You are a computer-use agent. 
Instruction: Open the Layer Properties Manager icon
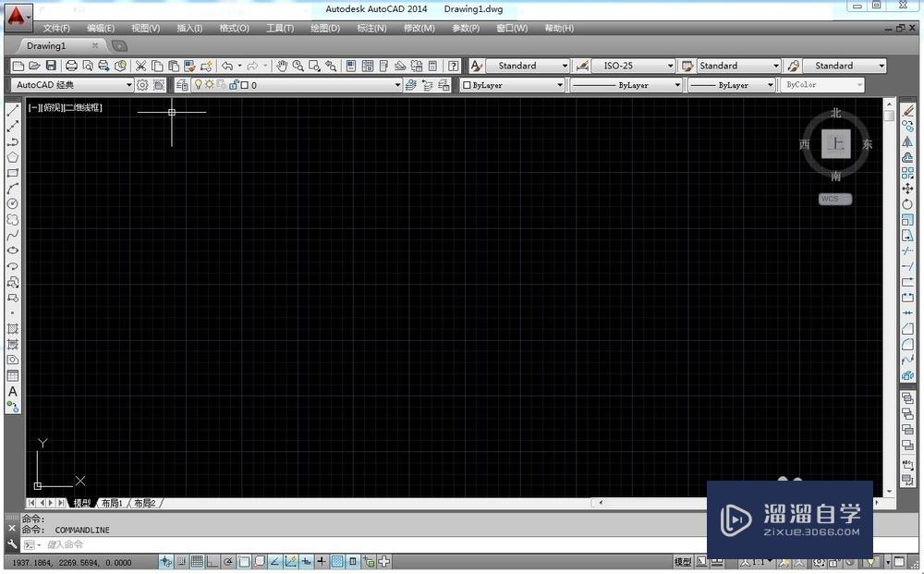tap(182, 85)
